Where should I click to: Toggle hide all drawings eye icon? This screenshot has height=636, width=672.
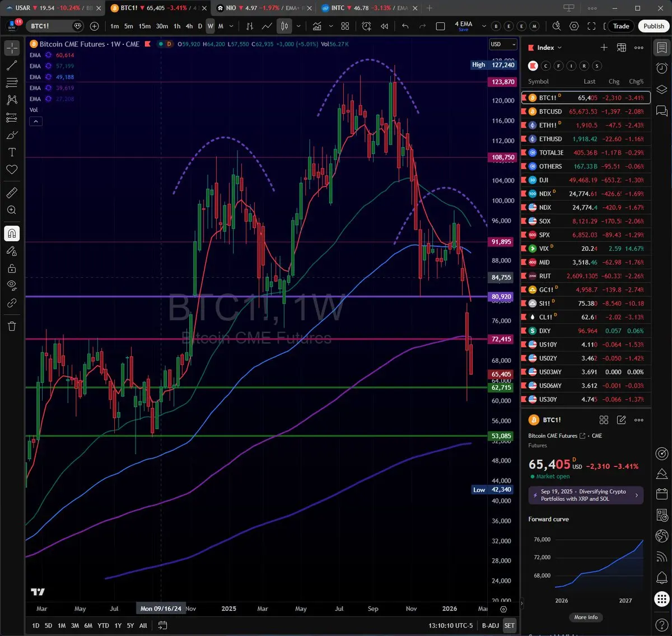tap(12, 286)
